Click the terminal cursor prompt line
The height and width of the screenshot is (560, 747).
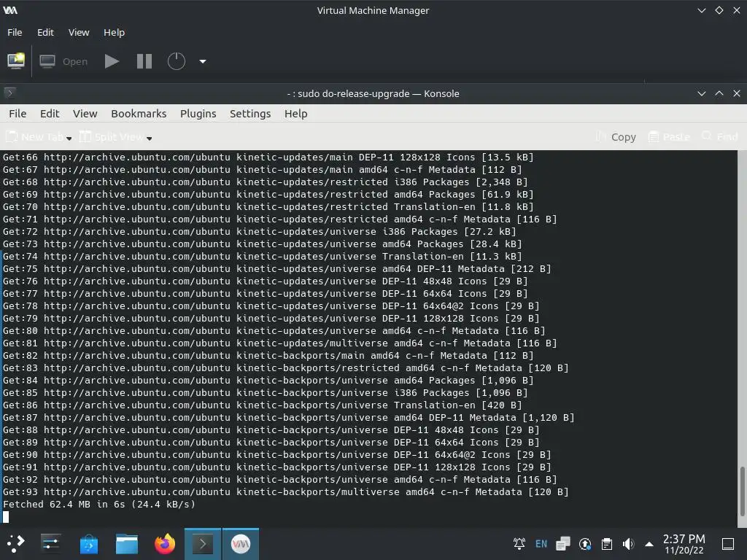click(x=6, y=517)
